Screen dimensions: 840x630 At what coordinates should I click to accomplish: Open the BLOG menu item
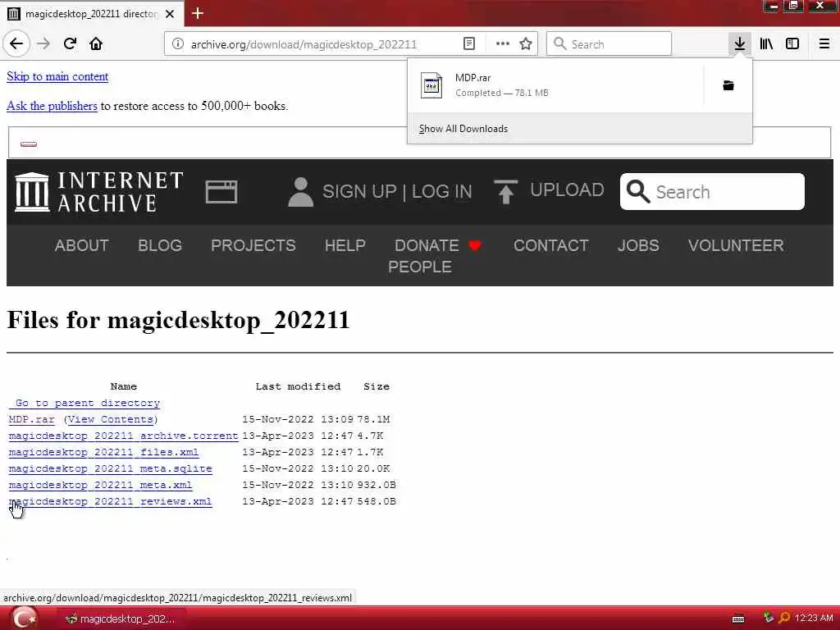pyautogui.click(x=160, y=245)
